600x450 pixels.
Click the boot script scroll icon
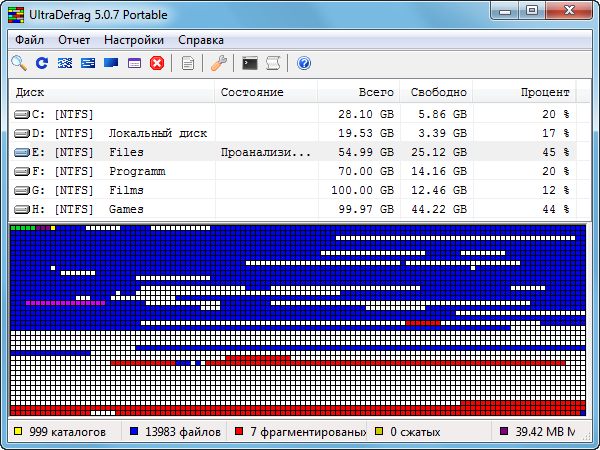tap(273, 63)
